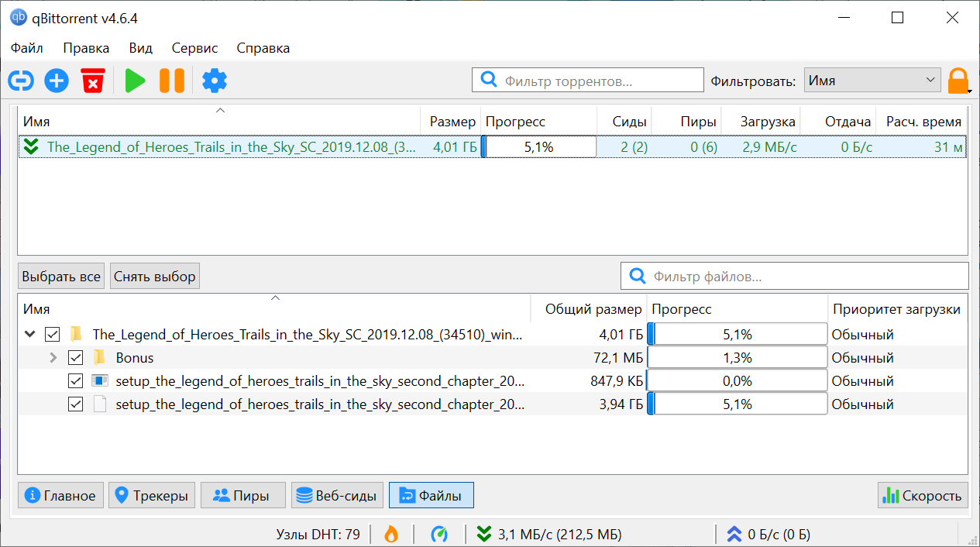Uncheck the 847,9 КБ setup file checkbox
This screenshot has height=547, width=980.
(76, 381)
